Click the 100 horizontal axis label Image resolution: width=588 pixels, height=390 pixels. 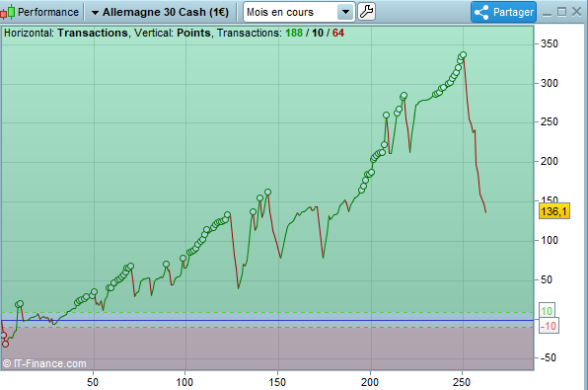pos(184,382)
